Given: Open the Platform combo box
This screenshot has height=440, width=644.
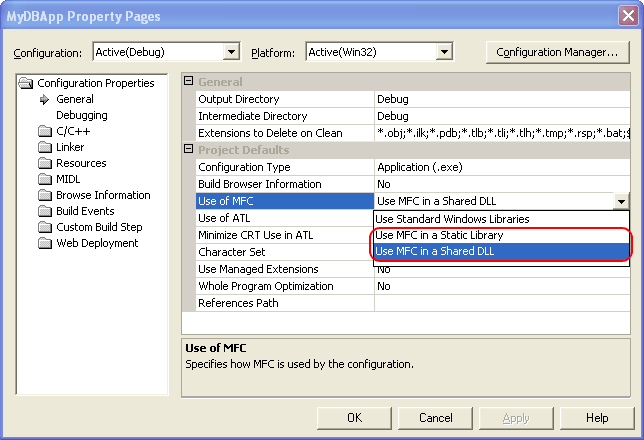Looking at the screenshot, I should point(444,52).
